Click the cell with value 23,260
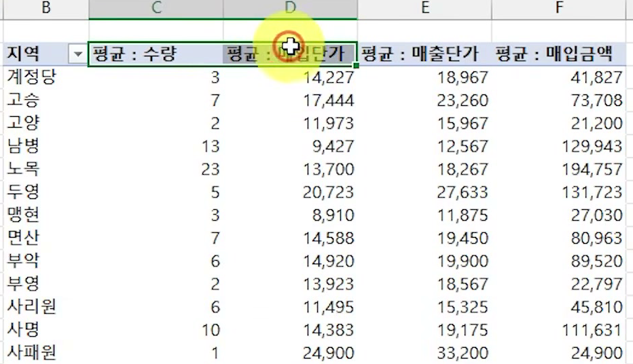633x364 pixels. point(424,100)
